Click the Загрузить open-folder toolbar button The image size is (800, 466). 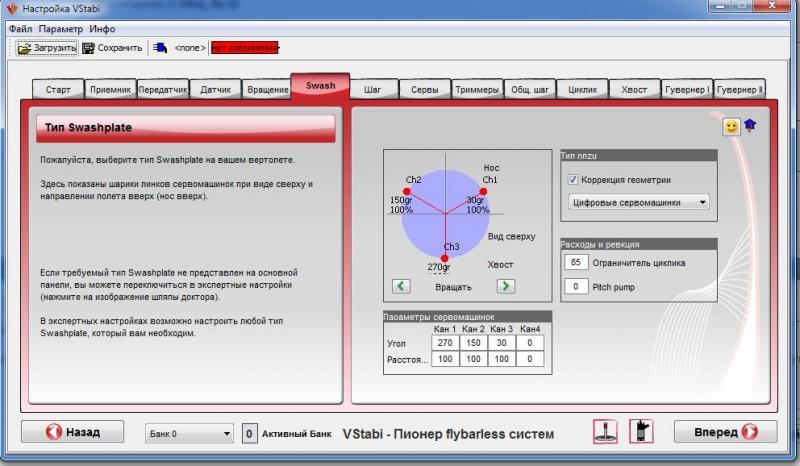pyautogui.click(x=47, y=47)
